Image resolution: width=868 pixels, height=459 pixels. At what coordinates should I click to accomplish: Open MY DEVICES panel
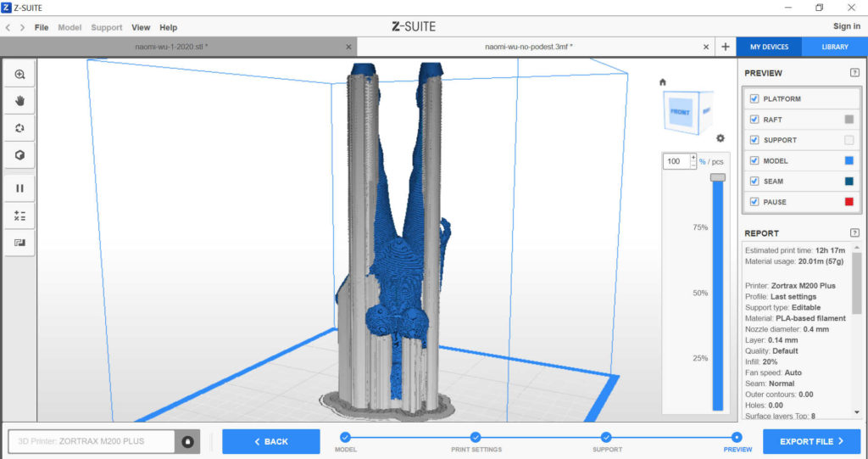click(769, 48)
